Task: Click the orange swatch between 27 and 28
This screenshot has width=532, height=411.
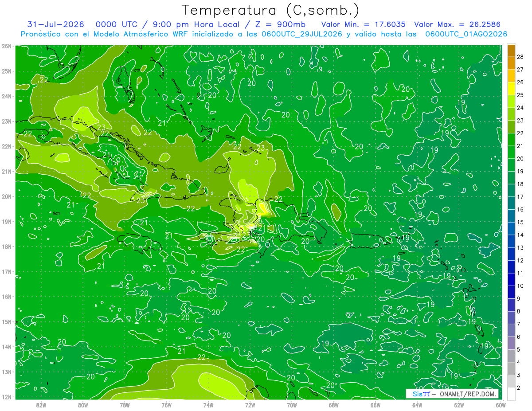Action: click(x=511, y=63)
